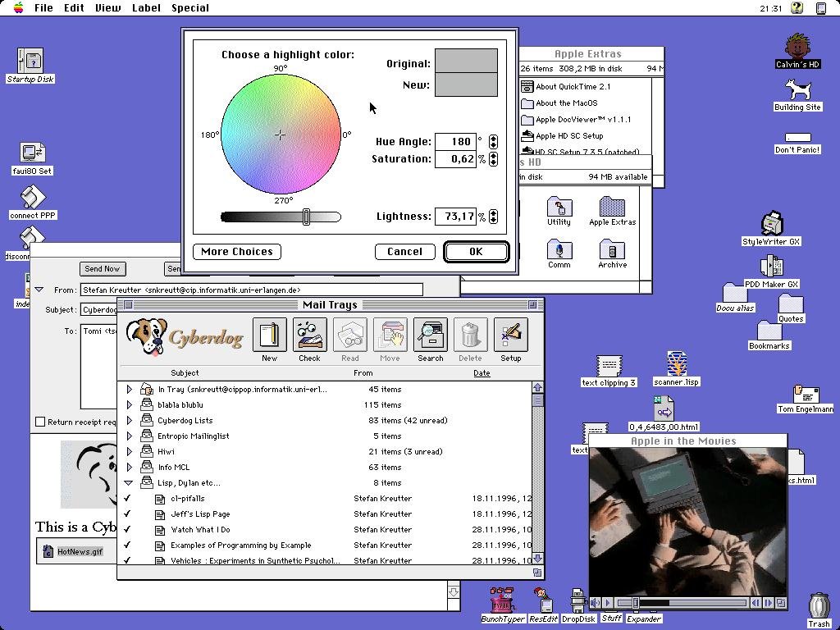Check for new mail in Mail Trays

[309, 336]
